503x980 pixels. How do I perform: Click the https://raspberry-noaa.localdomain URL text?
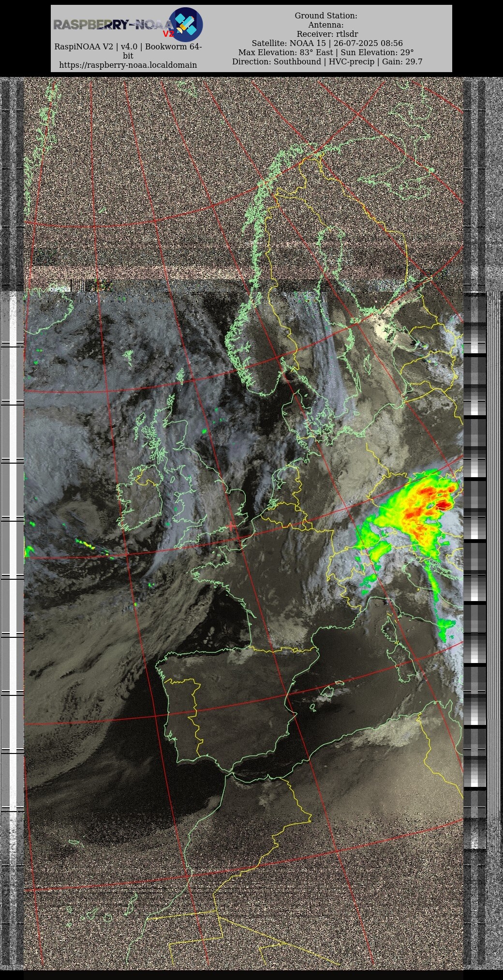click(128, 65)
